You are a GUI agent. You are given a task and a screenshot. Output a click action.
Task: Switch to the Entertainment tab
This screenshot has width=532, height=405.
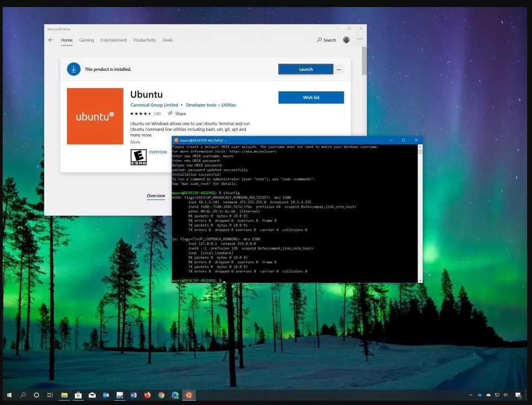pyautogui.click(x=114, y=40)
